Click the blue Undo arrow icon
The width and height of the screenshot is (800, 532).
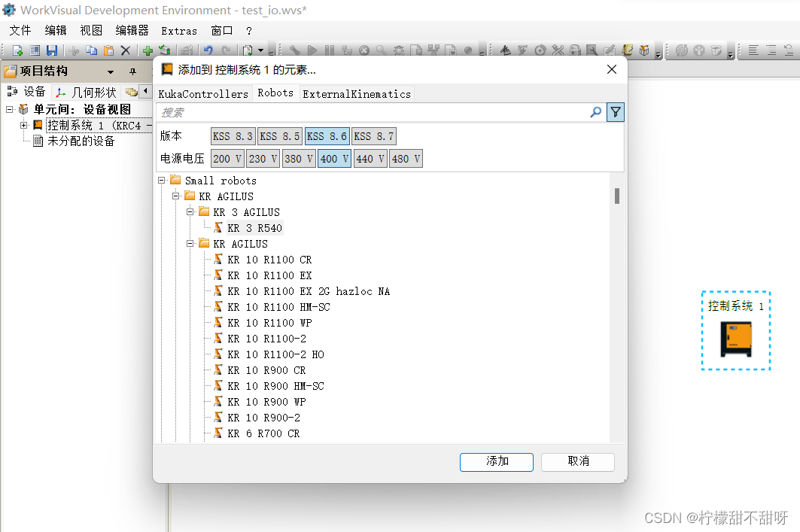[208, 50]
